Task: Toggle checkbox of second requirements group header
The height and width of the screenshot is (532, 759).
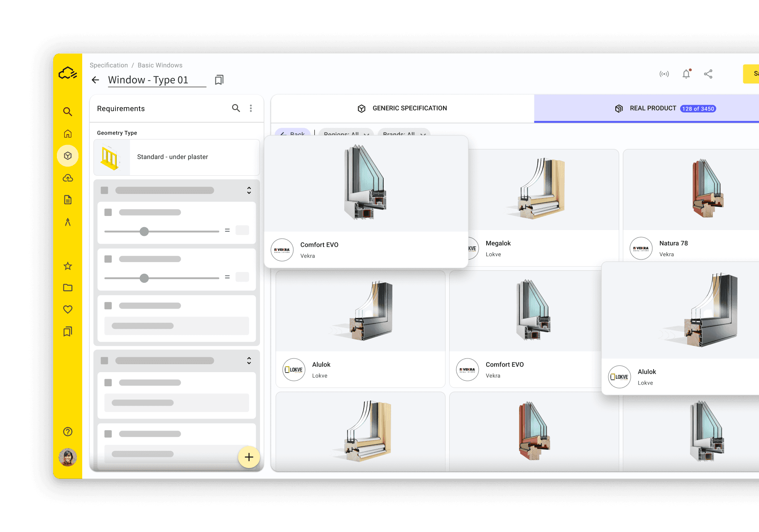Action: point(105,360)
